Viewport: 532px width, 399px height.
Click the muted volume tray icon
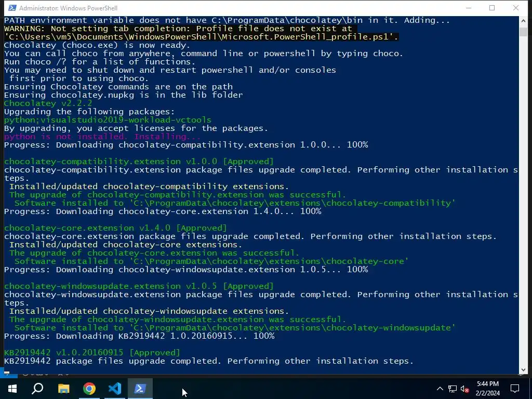click(x=465, y=389)
